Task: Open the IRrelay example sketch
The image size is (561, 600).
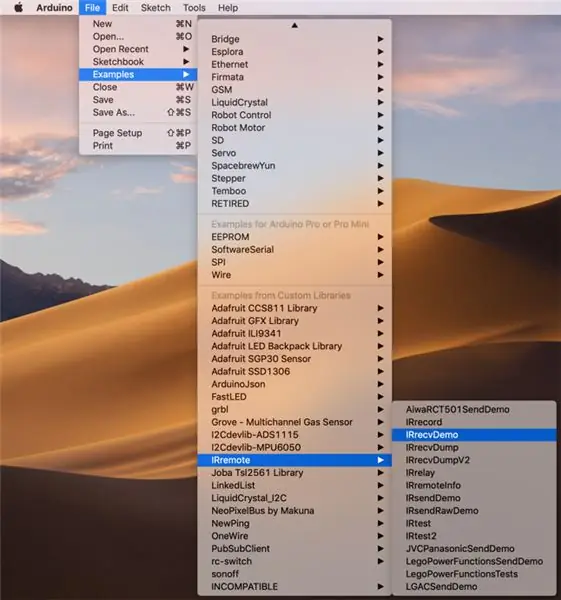Action: [474, 473]
